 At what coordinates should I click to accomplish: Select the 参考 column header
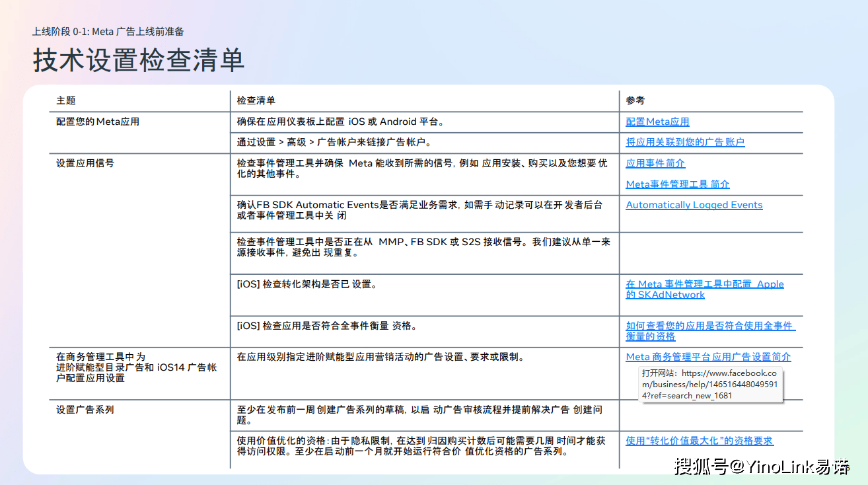pos(635,100)
